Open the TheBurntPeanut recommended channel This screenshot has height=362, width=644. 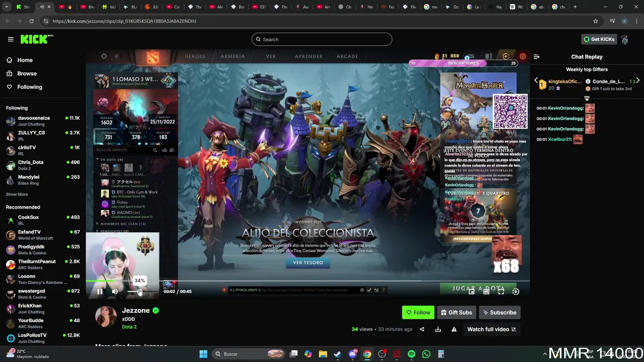click(x=43, y=264)
